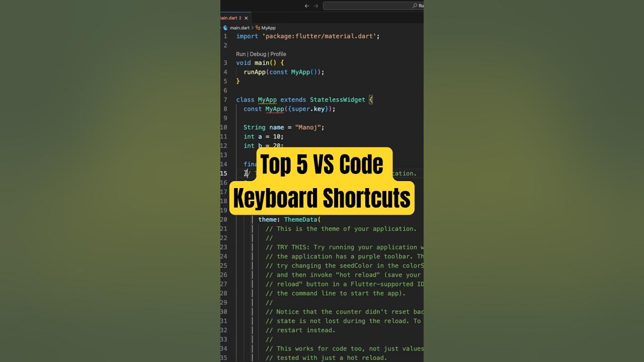This screenshot has width=644, height=362.
Task: Click comment 'the command line to start the app'
Action: point(336,293)
